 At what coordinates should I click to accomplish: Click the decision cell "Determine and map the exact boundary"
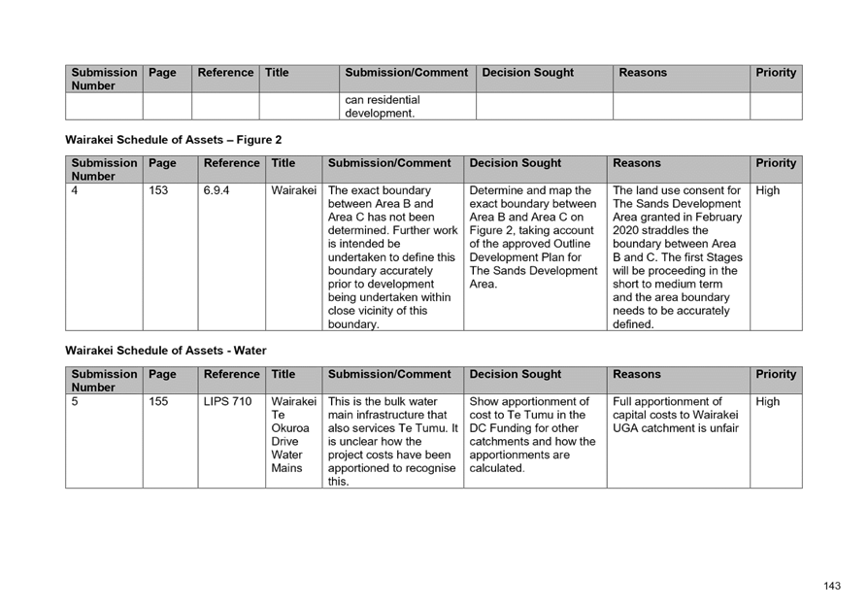point(535,257)
